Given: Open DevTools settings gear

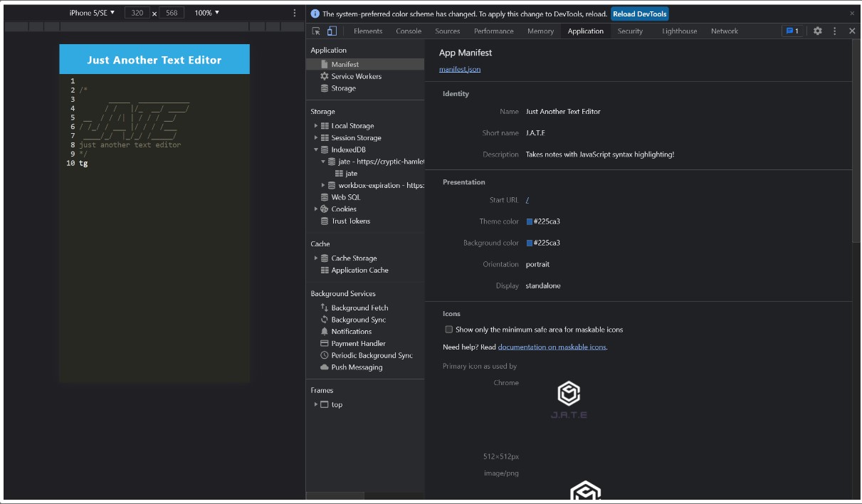Looking at the screenshot, I should click(x=816, y=31).
